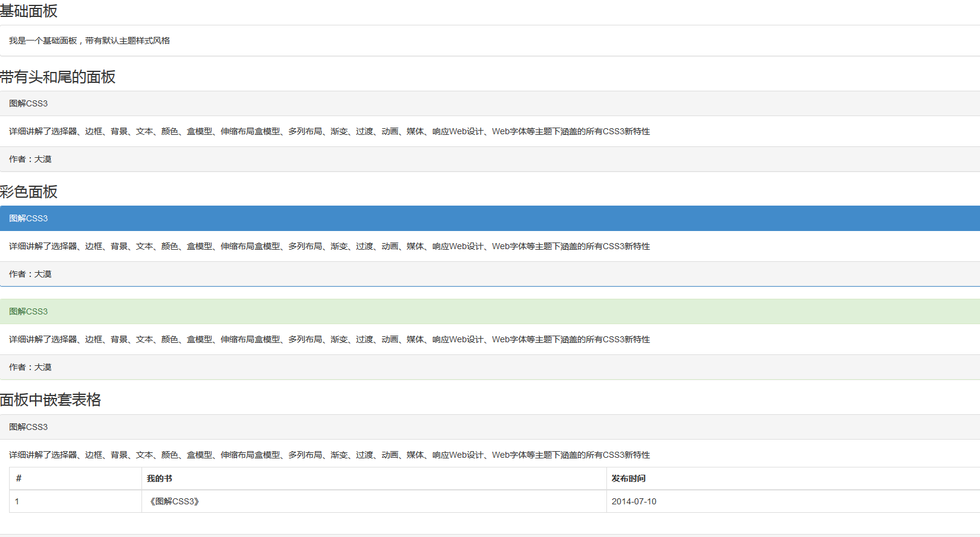
Task: Click the 发布时间 column header
Action: (x=793, y=478)
